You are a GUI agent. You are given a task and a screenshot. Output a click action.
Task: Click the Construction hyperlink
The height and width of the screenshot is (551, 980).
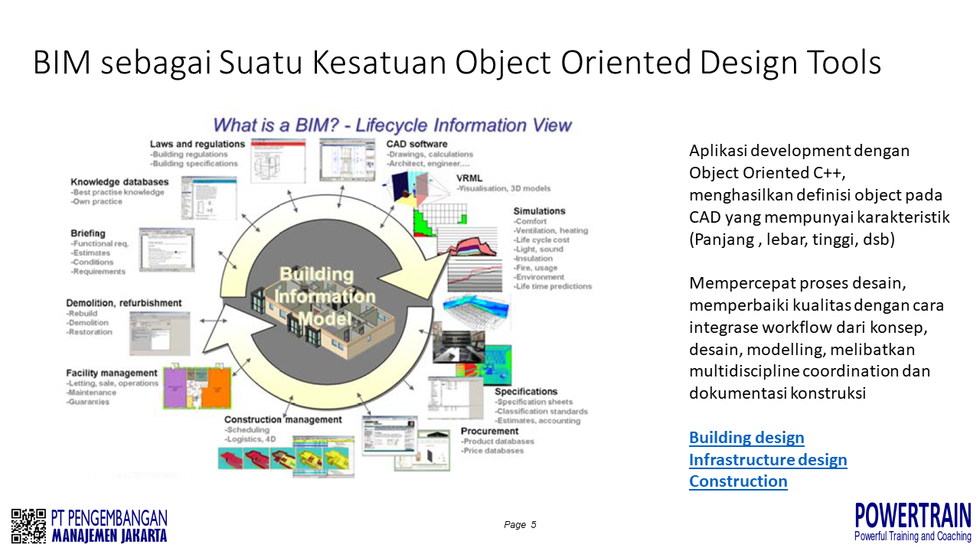(738, 481)
